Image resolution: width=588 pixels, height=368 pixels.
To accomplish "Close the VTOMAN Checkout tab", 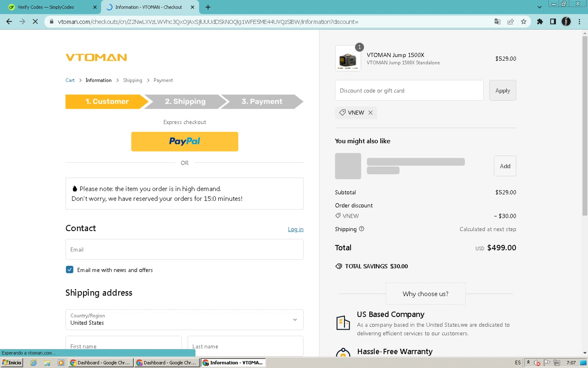I will click(x=192, y=7).
